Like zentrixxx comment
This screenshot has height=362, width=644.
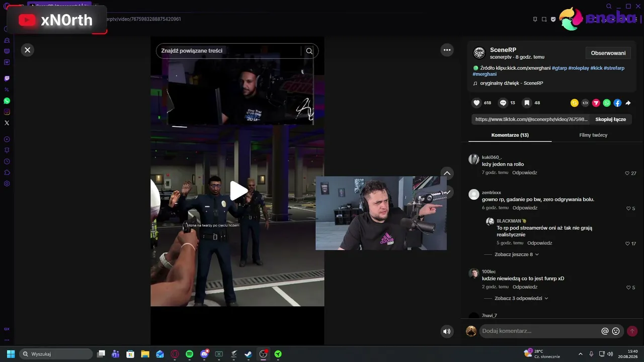(628, 208)
